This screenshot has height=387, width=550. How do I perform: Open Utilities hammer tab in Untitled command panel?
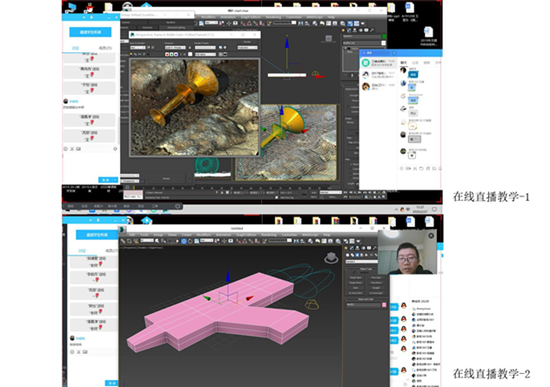click(375, 248)
